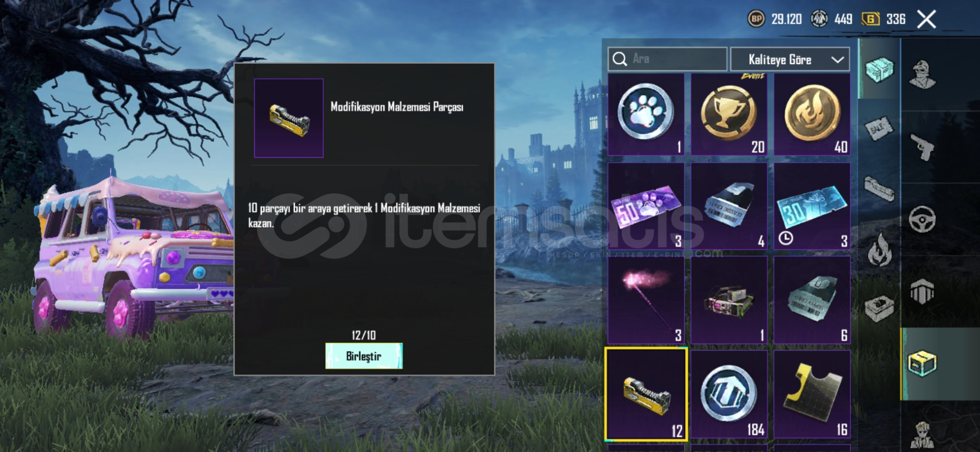Select the gold trophy event coin
Image resolution: width=980 pixels, height=452 pixels.
(x=729, y=114)
